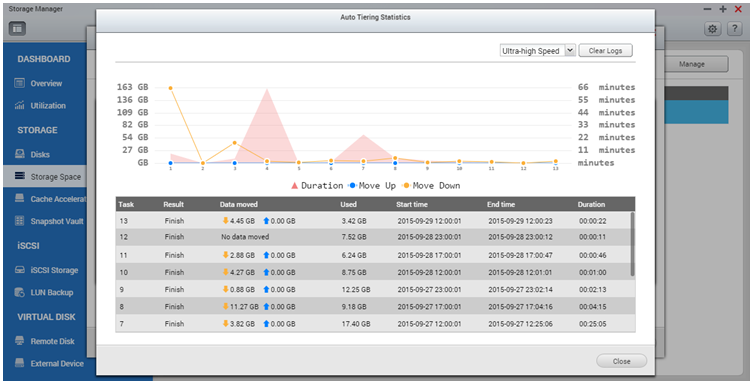Viewport: 753px width, 385px height.
Task: Click the orange chart point for task 3
Action: [234, 143]
